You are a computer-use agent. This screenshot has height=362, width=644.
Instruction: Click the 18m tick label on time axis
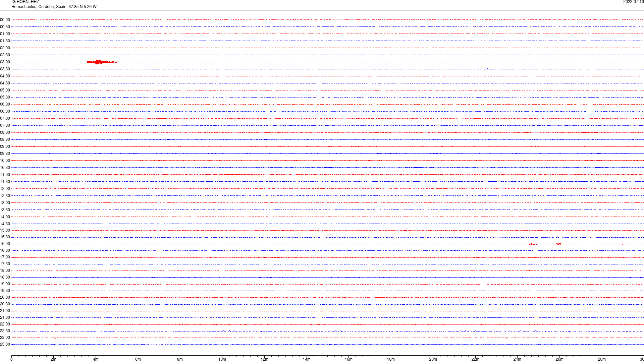coord(391,359)
